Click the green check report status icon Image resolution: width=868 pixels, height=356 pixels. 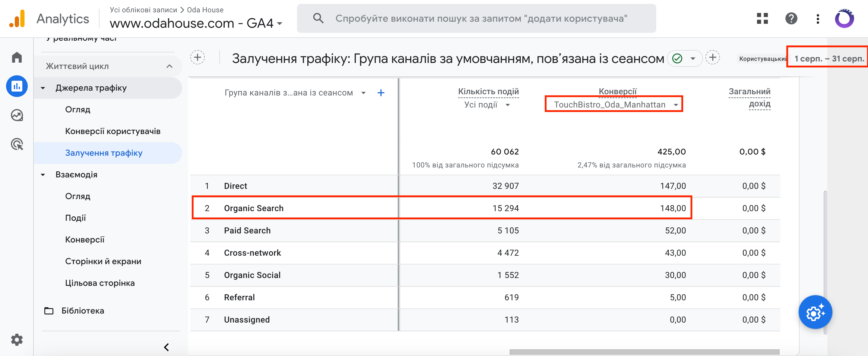677,58
